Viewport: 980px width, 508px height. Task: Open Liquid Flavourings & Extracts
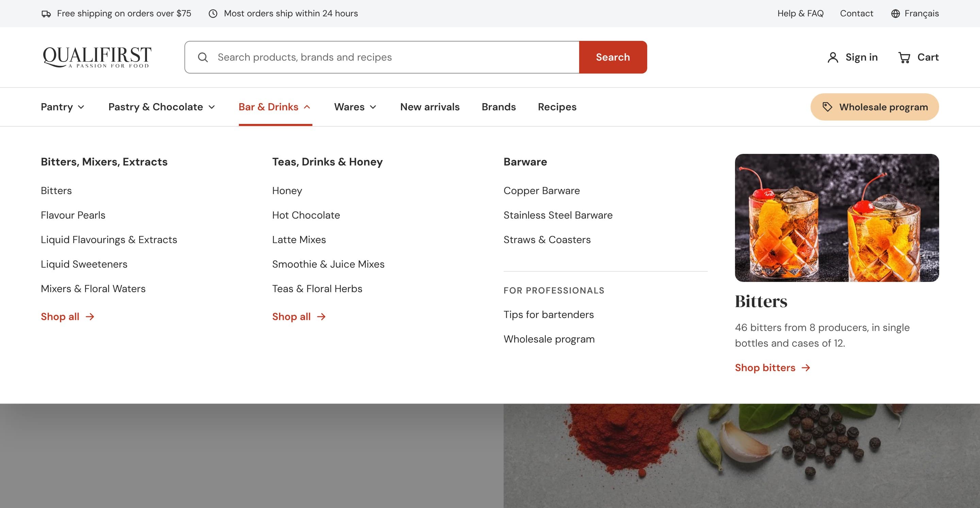pos(109,240)
